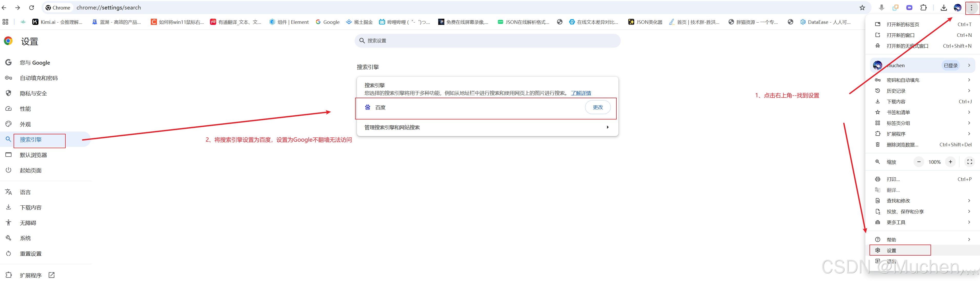Go to 隐私与安全 in settings sidebar
The image size is (980, 283).
34,94
